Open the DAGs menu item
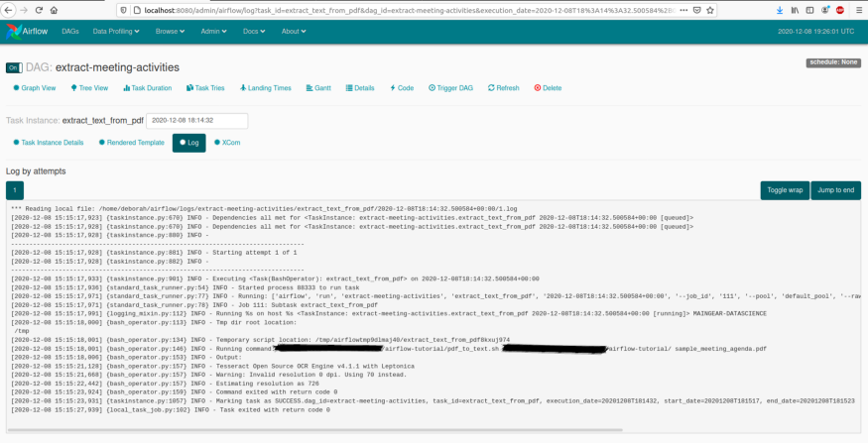This screenshot has width=868, height=443. 70,31
